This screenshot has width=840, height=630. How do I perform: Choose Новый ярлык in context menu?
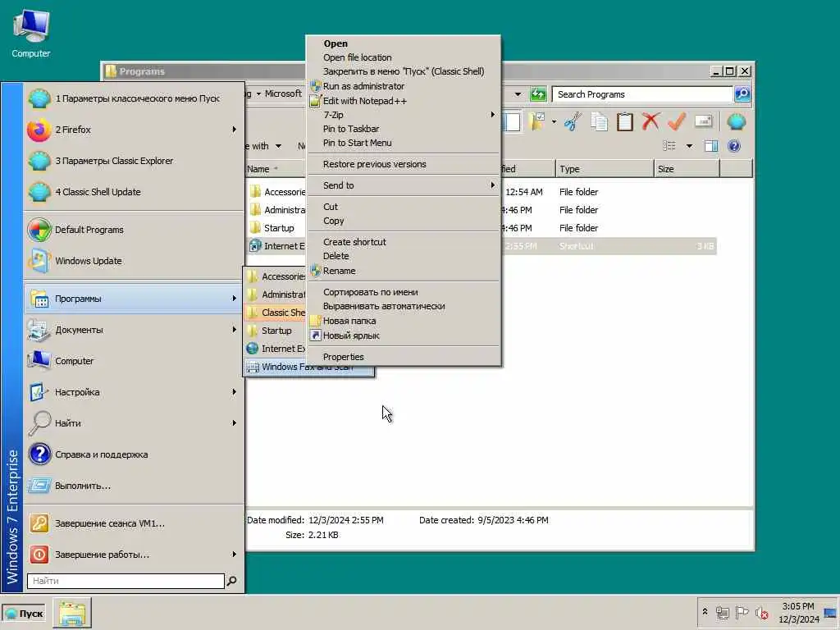[x=403, y=336]
